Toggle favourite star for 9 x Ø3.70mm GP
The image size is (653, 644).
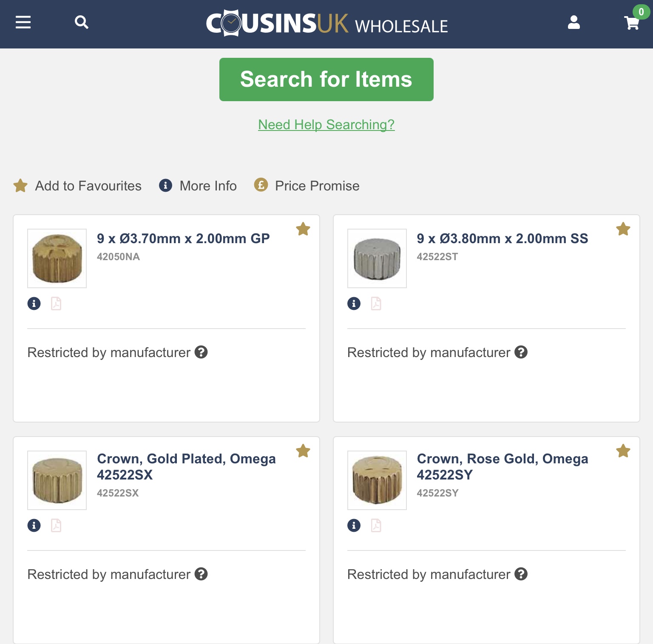point(303,229)
